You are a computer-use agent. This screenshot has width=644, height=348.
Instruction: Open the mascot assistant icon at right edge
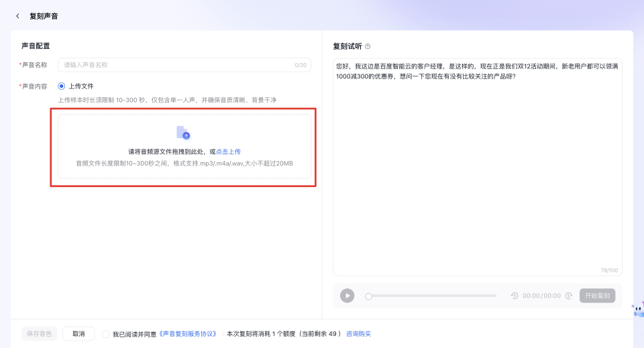pyautogui.click(x=637, y=308)
